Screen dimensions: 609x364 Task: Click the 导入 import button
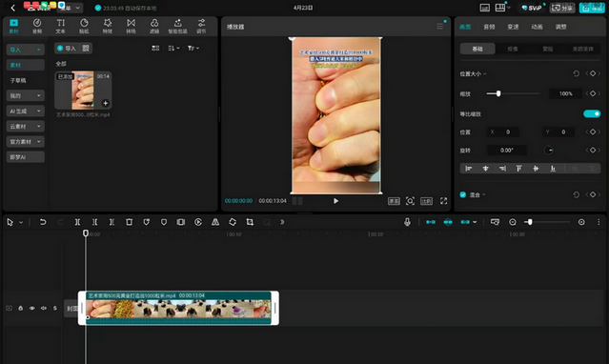[x=67, y=48]
